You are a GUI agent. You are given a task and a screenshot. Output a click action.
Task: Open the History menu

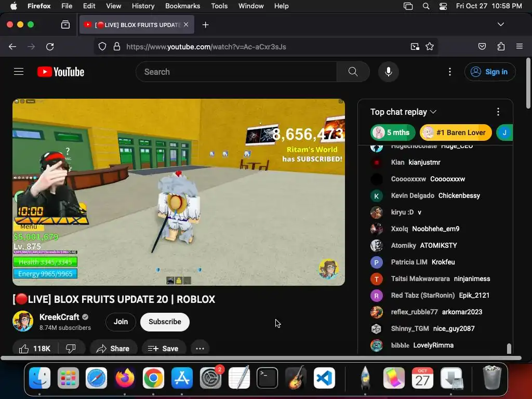point(143,6)
